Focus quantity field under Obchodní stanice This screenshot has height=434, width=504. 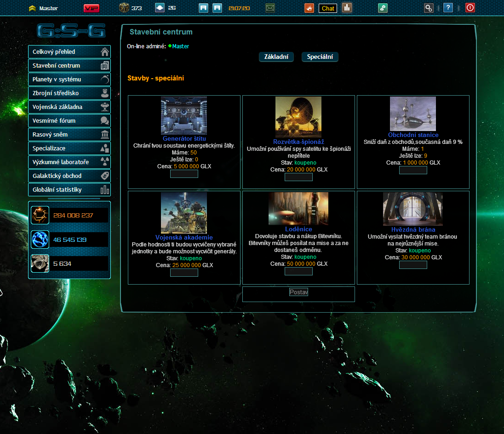coord(413,170)
